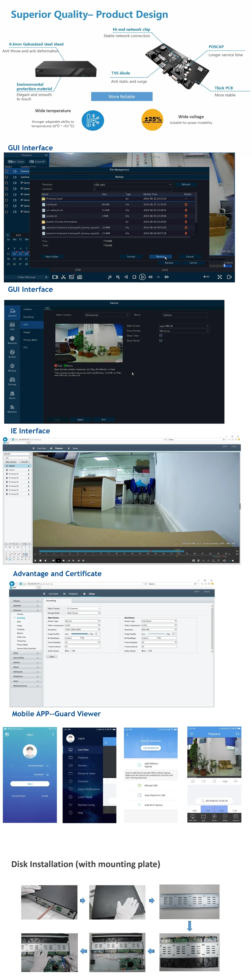
Task: Click the stop square in the GUI playback bar
Action: point(134,277)
